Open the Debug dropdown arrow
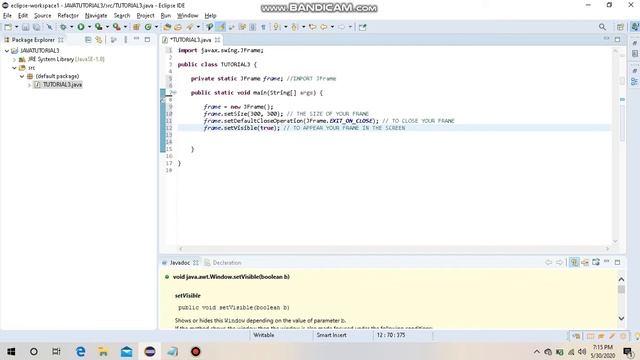Viewport: 640px width, 360px height. click(x=71, y=27)
